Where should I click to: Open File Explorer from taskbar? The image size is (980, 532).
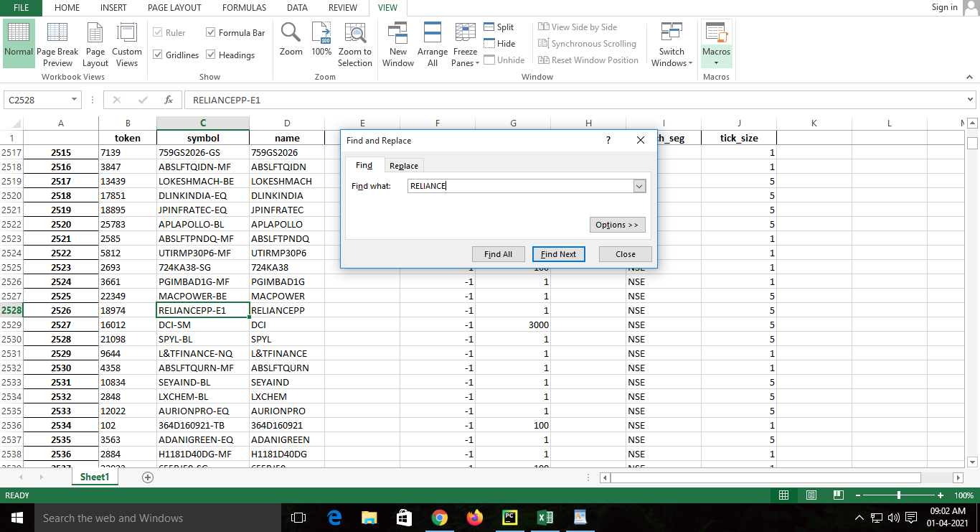pos(369,518)
